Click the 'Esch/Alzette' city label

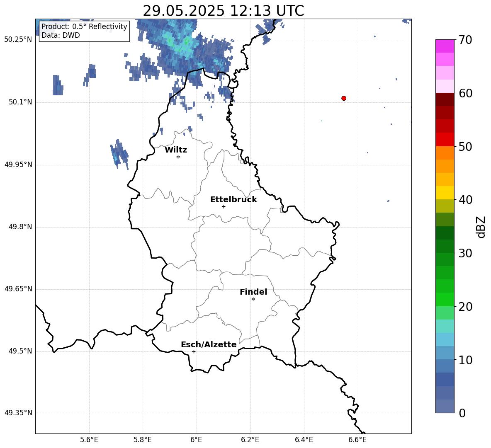coord(209,344)
